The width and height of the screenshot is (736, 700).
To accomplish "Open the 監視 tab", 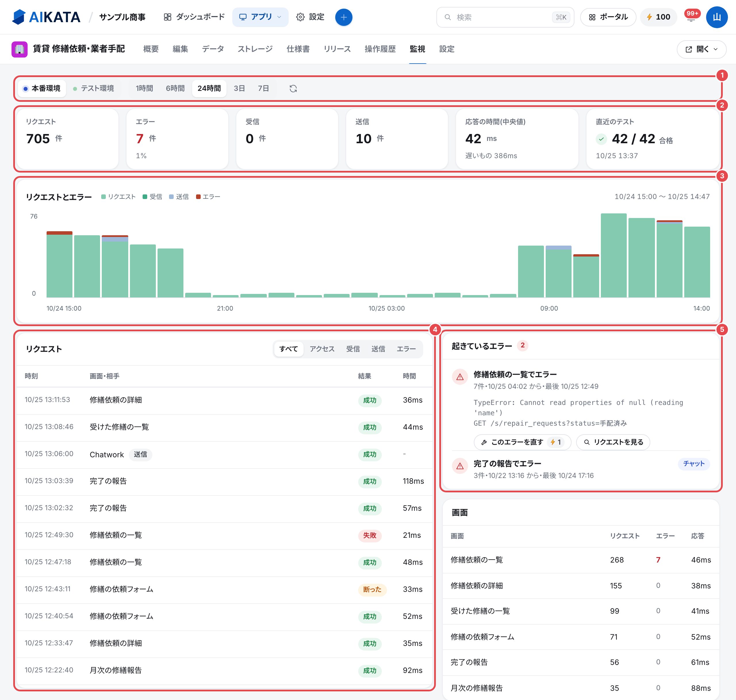I will pyautogui.click(x=417, y=49).
